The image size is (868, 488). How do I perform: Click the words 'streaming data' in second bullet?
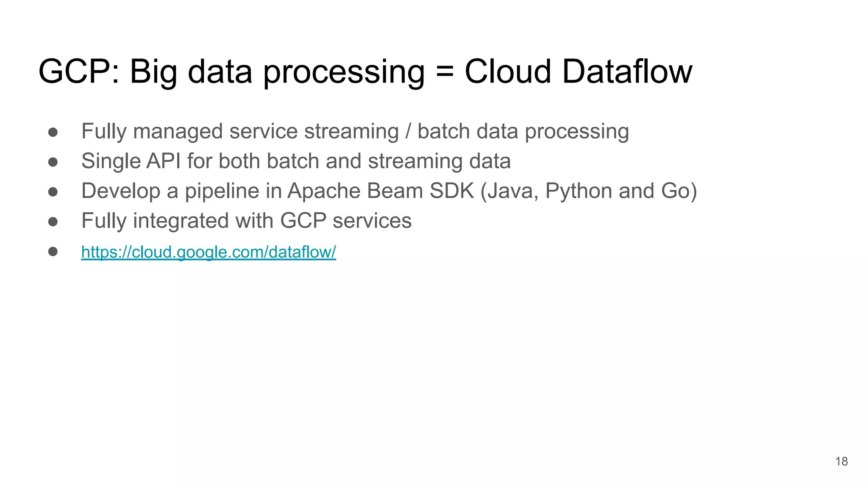439,161
